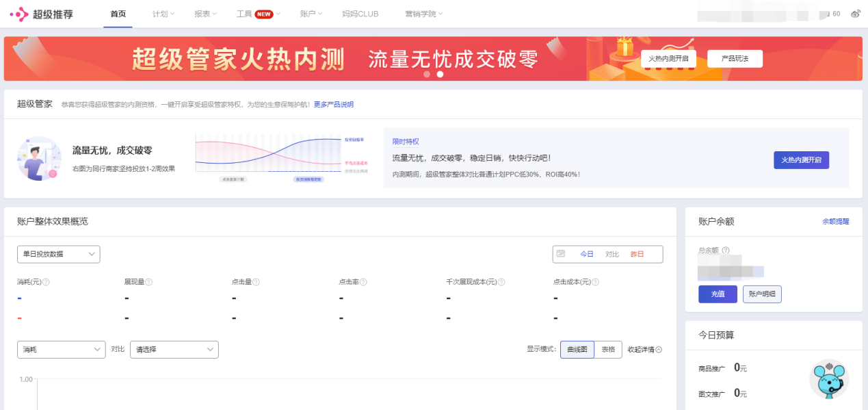Click the blue mouse mascot assistant
Viewport: 868px width, 410px height.
coord(829,379)
